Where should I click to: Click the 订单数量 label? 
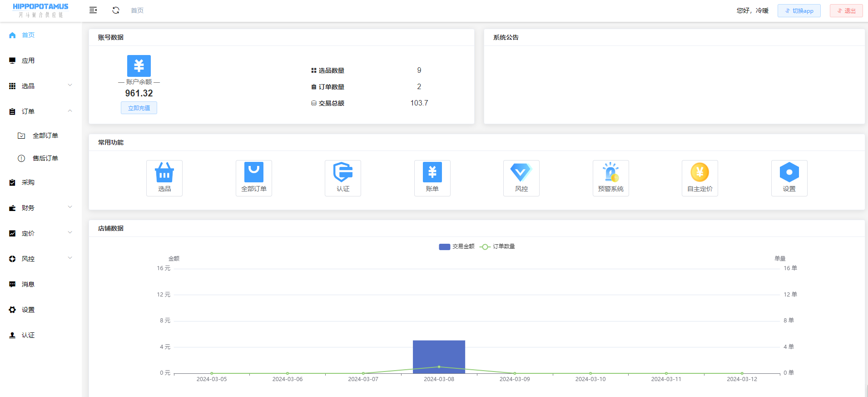pyautogui.click(x=332, y=87)
